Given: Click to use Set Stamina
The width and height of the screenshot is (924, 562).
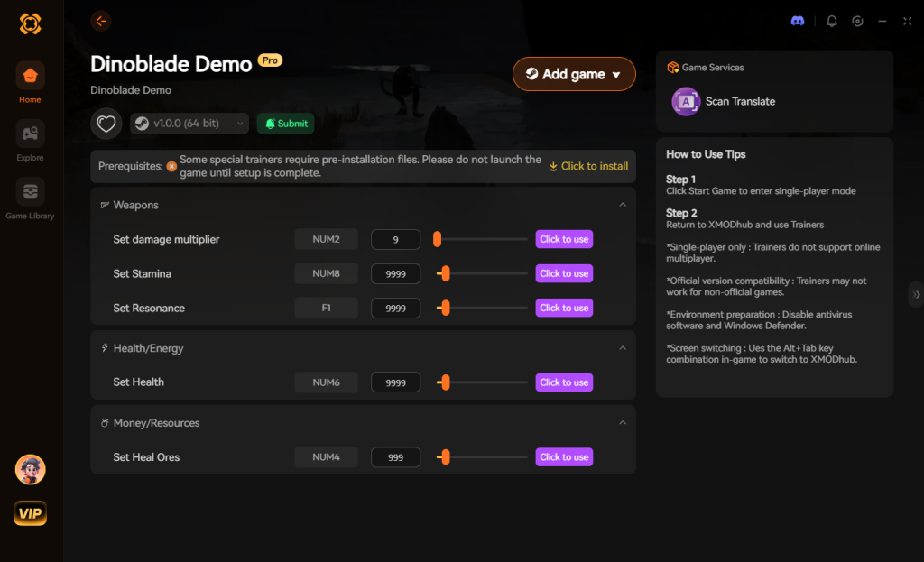Looking at the screenshot, I should tap(564, 273).
